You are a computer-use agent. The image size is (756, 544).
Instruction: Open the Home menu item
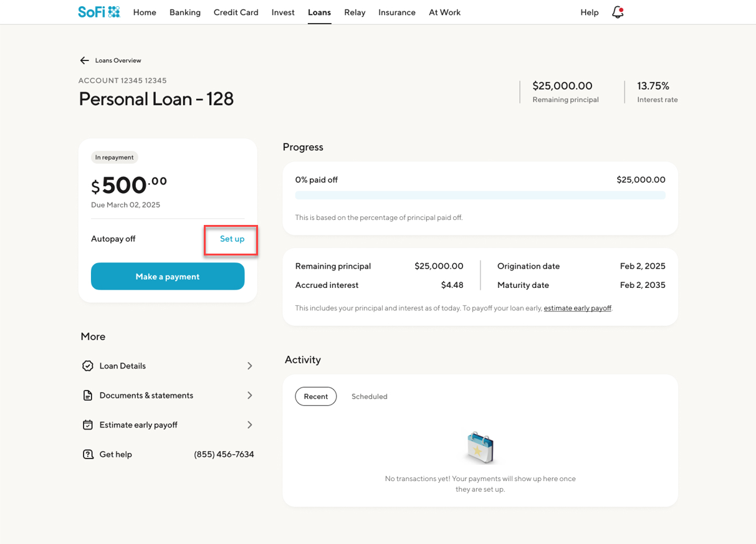pyautogui.click(x=145, y=12)
